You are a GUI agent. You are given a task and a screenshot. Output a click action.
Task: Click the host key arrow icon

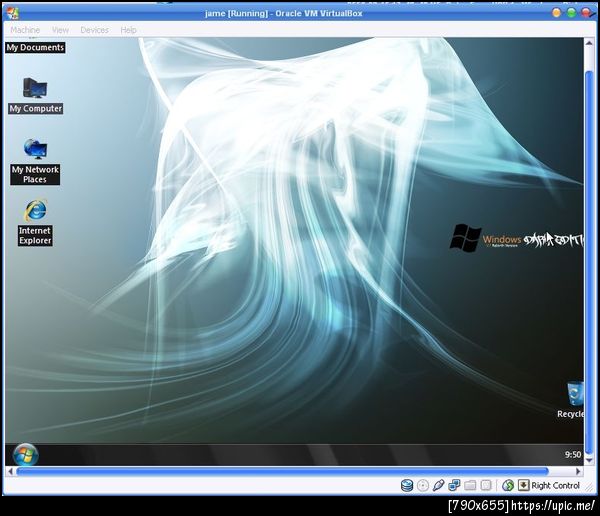coord(523,485)
